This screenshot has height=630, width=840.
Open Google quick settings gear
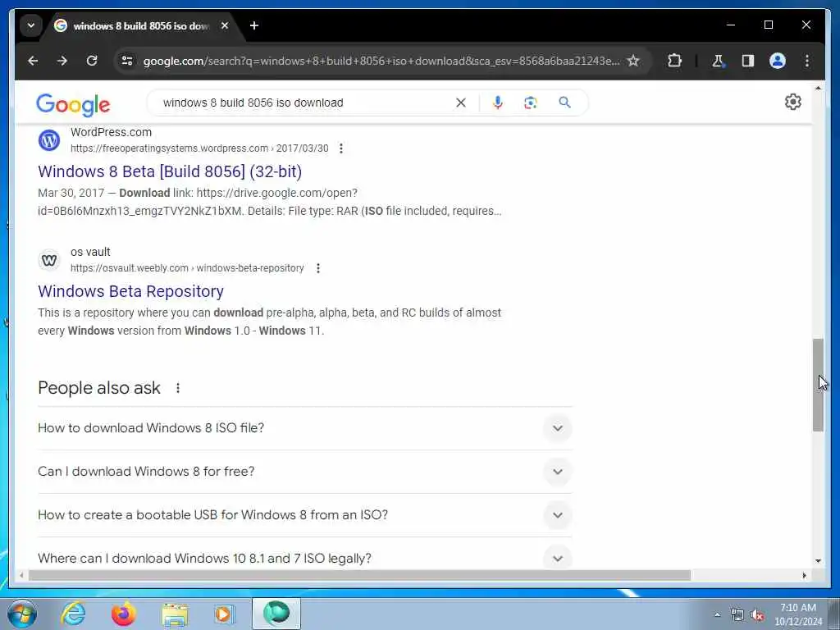point(793,102)
